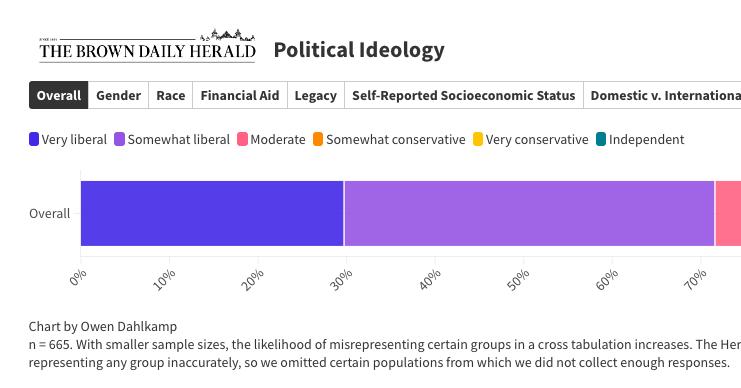Select the Overall tab
Screen dimensions: 741x388
click(x=59, y=95)
